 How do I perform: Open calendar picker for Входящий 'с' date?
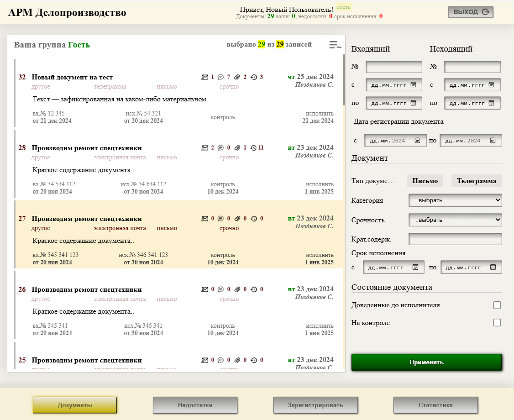[x=414, y=85]
